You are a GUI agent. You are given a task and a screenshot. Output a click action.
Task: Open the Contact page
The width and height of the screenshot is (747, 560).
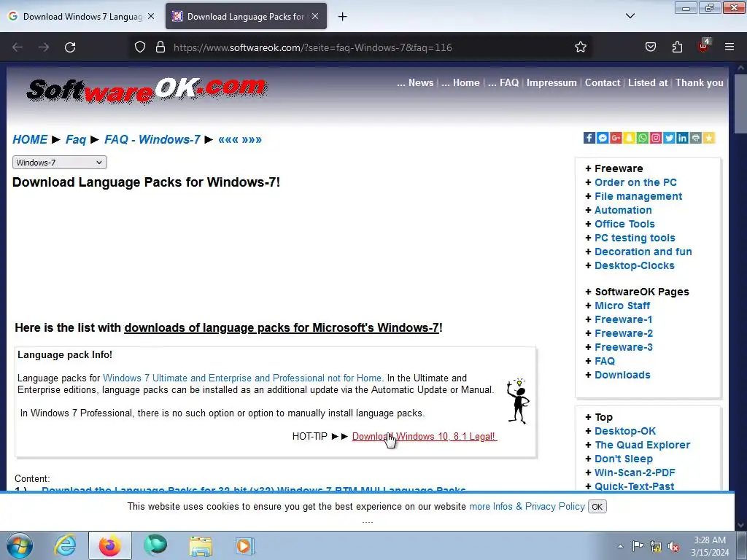(x=603, y=82)
